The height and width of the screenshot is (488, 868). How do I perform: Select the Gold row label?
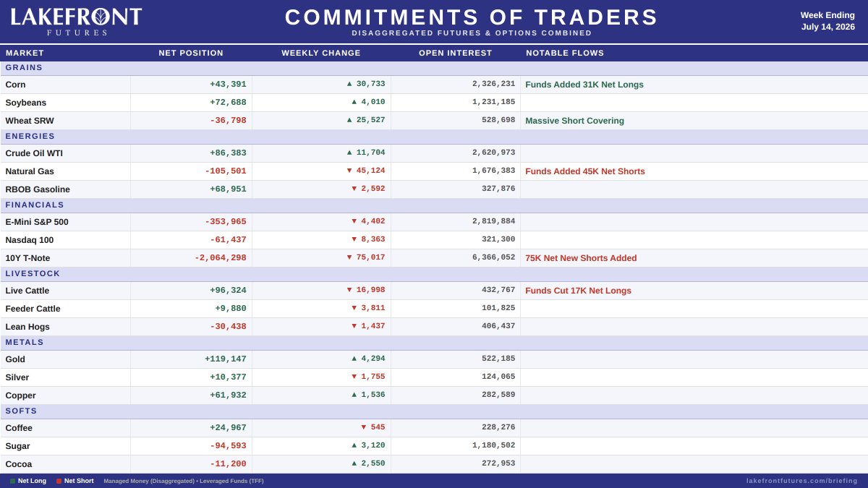pyautogui.click(x=15, y=359)
